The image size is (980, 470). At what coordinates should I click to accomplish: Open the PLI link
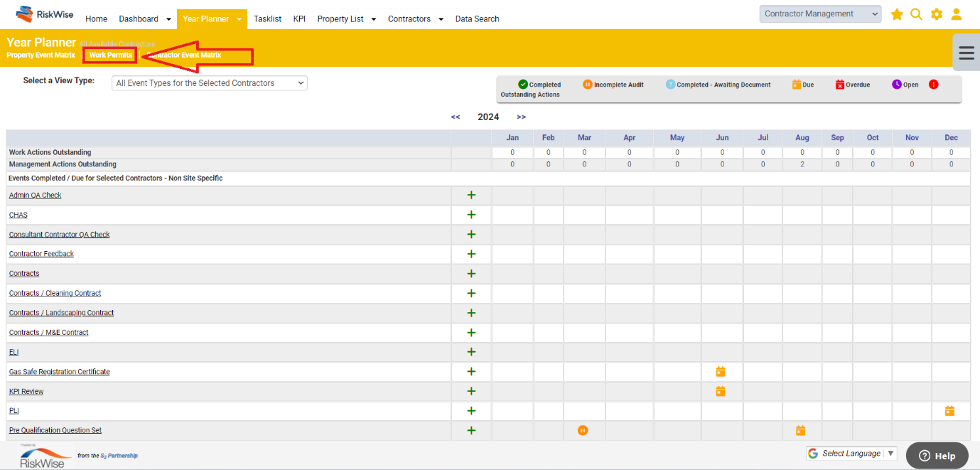[x=14, y=411]
